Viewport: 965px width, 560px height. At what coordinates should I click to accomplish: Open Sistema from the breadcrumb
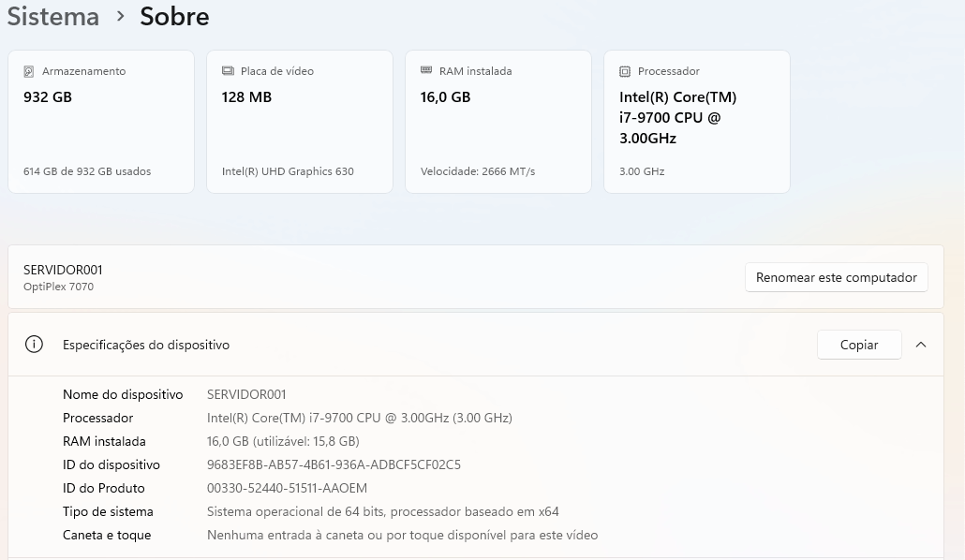click(52, 17)
